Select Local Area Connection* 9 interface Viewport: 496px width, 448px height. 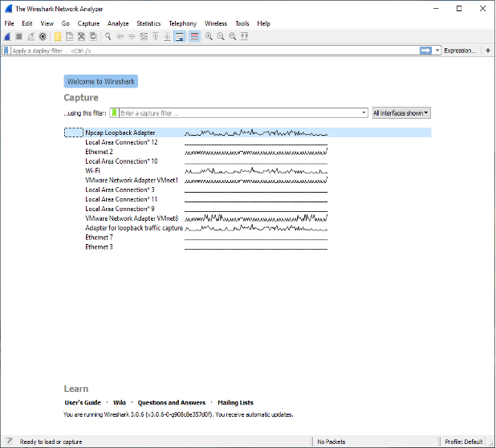point(247,209)
